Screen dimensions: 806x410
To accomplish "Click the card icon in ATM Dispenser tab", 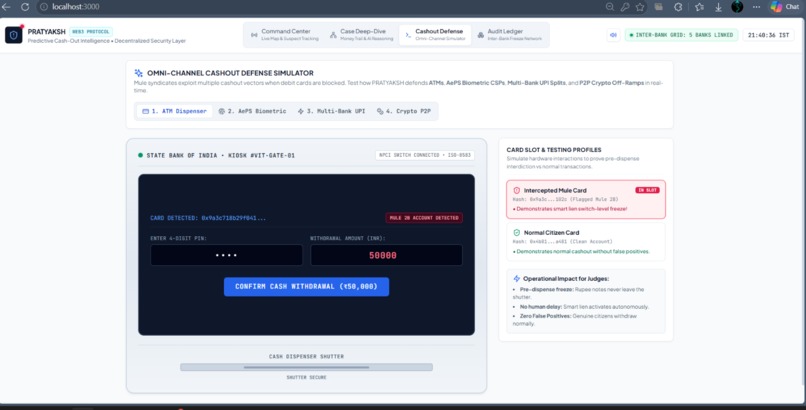I will point(145,111).
